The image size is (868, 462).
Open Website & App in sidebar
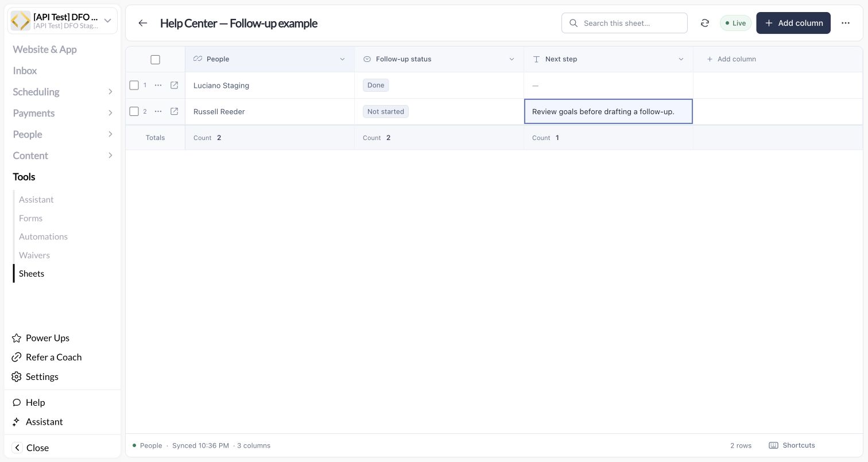(x=45, y=49)
